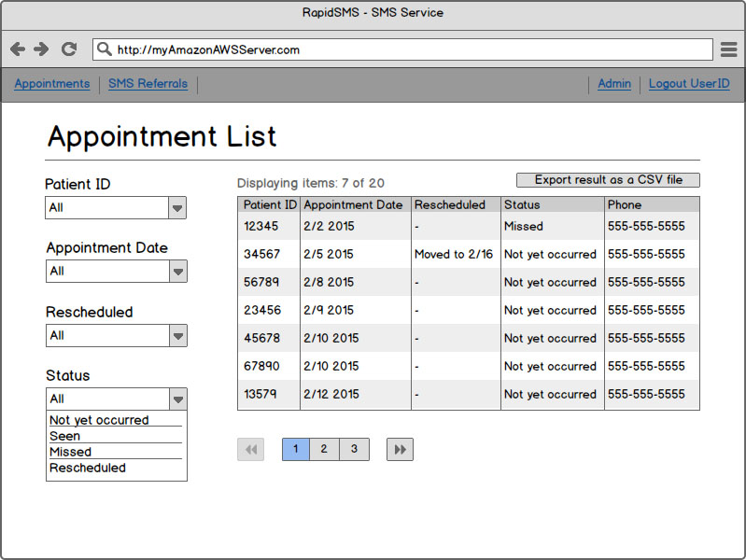Go to first page with rewind icon
746x560 pixels.
[x=251, y=449]
